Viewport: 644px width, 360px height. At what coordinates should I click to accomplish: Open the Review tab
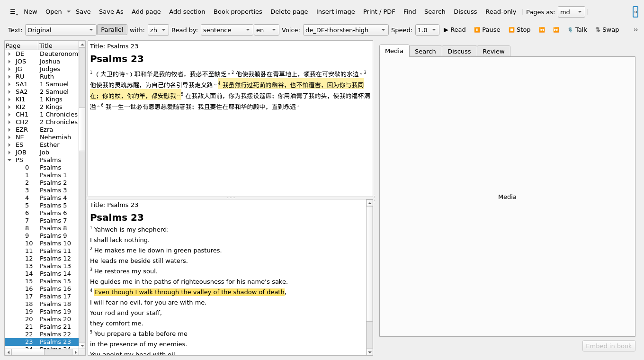[493, 51]
